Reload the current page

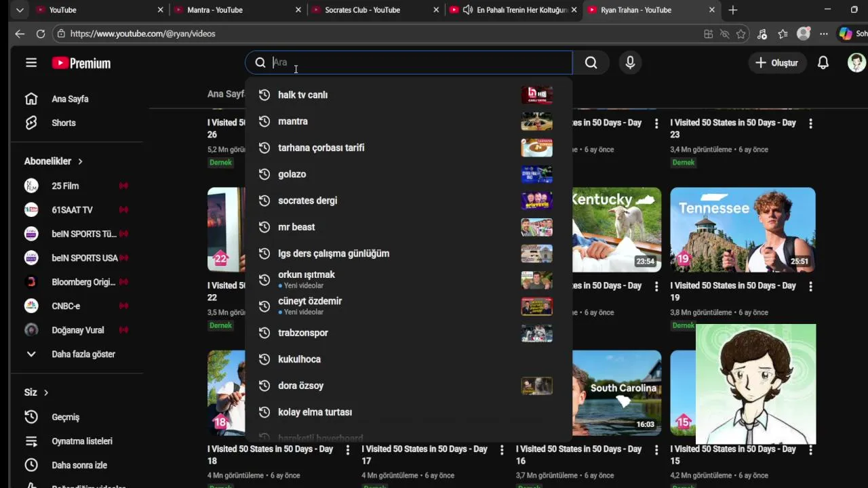pyautogui.click(x=41, y=33)
